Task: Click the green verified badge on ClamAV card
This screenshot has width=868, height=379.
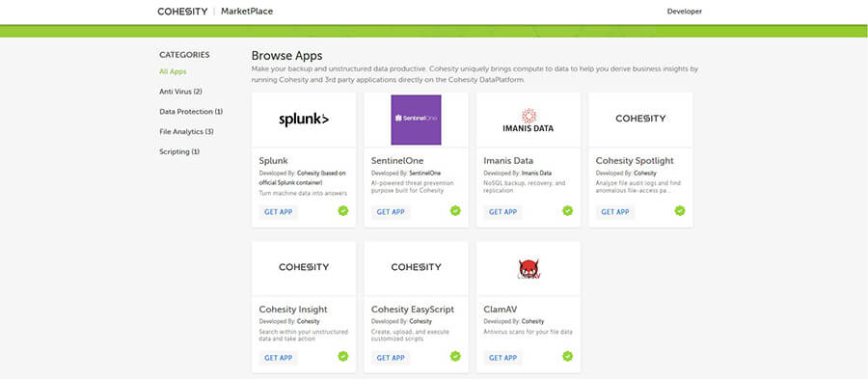Action: click(567, 356)
